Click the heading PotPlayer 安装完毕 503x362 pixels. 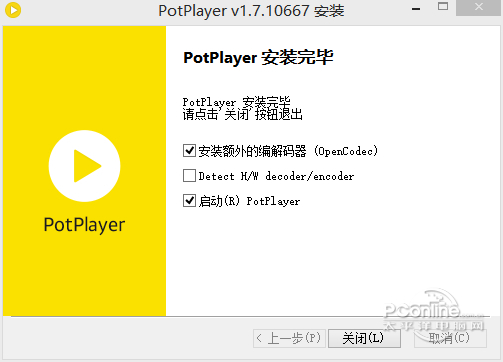[x=258, y=58]
